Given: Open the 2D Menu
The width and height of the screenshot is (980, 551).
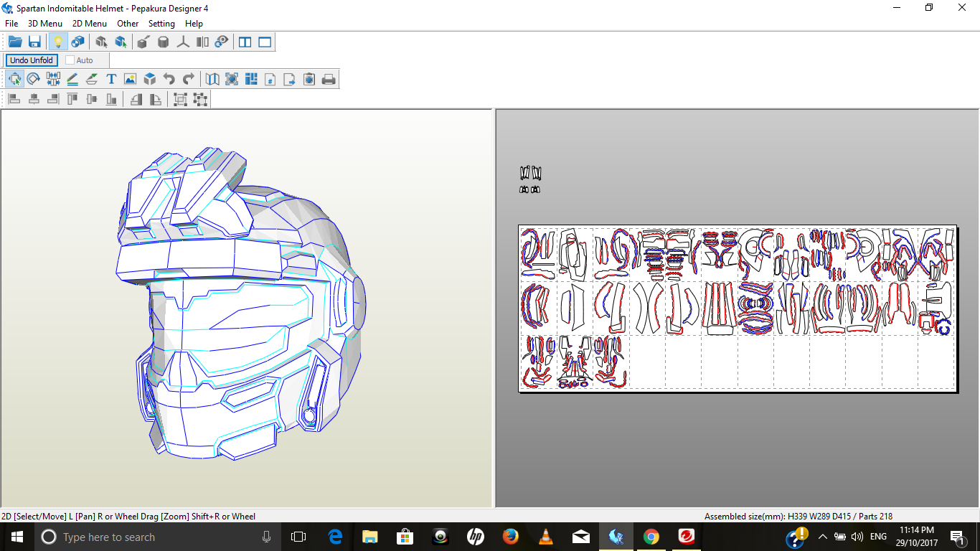Looking at the screenshot, I should click(x=90, y=24).
